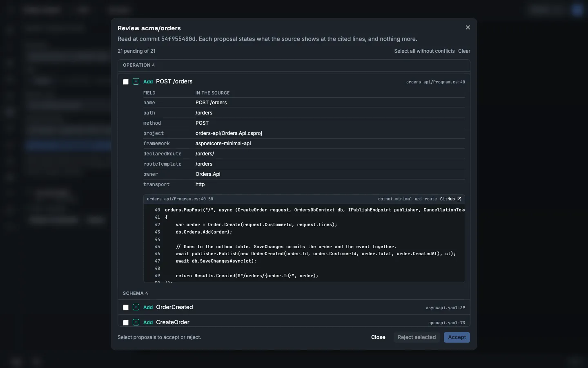Open the GitHub source link
Viewport: 588px width, 368px height.
click(x=450, y=199)
